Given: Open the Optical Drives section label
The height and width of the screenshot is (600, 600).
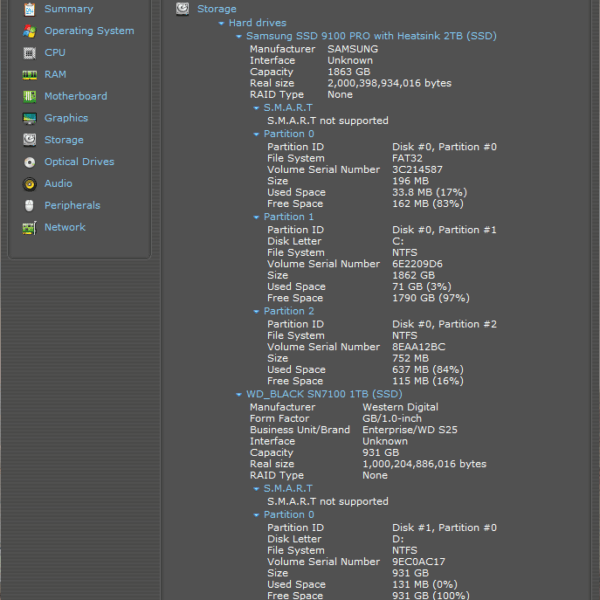Looking at the screenshot, I should tap(79, 162).
